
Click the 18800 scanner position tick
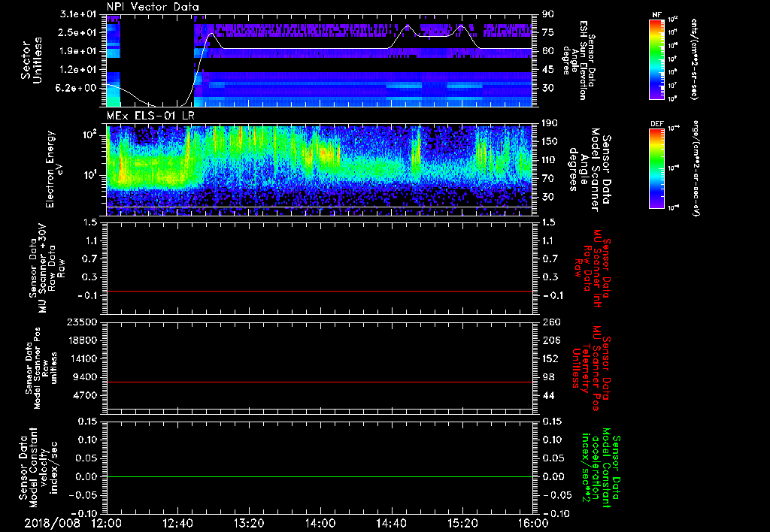[x=83, y=340]
